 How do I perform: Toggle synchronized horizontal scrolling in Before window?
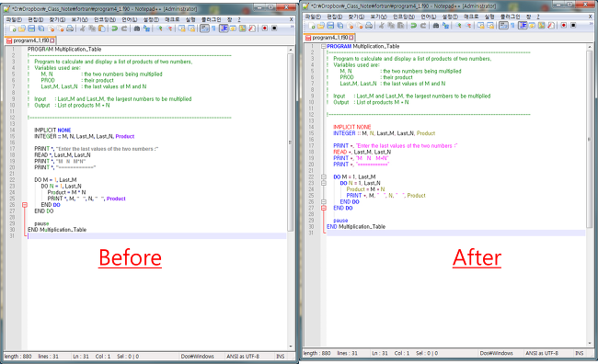pos(191,28)
